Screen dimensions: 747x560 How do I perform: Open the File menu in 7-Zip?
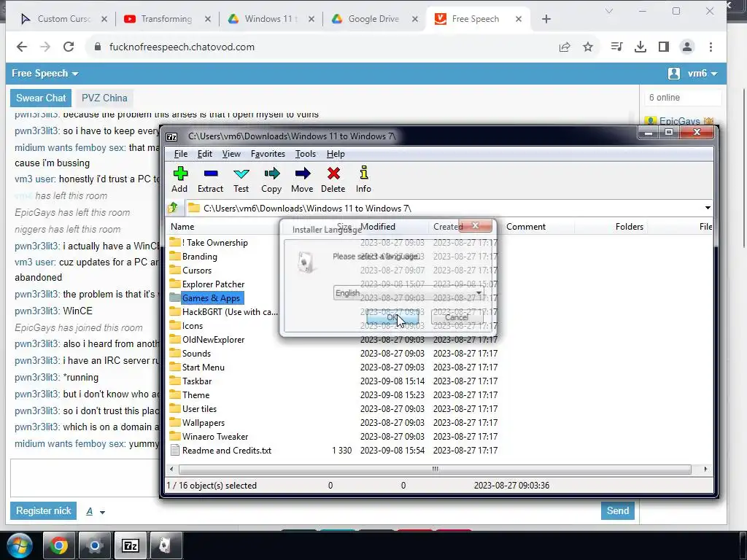point(181,154)
